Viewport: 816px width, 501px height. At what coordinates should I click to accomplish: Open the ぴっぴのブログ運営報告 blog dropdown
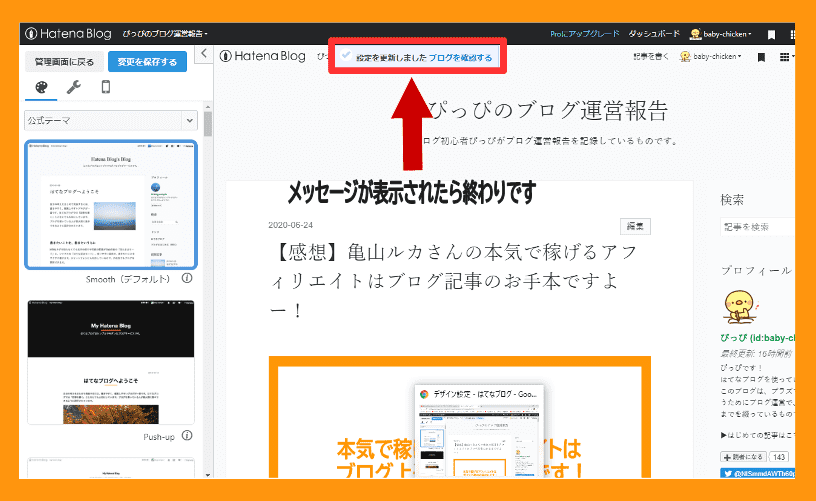point(165,34)
